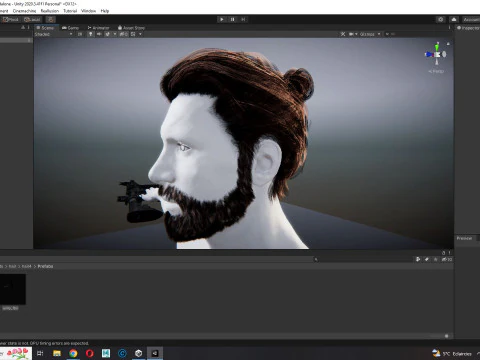Toggle the Pivot handle position button
Viewport: 480px width, 360px height.
coord(11,19)
